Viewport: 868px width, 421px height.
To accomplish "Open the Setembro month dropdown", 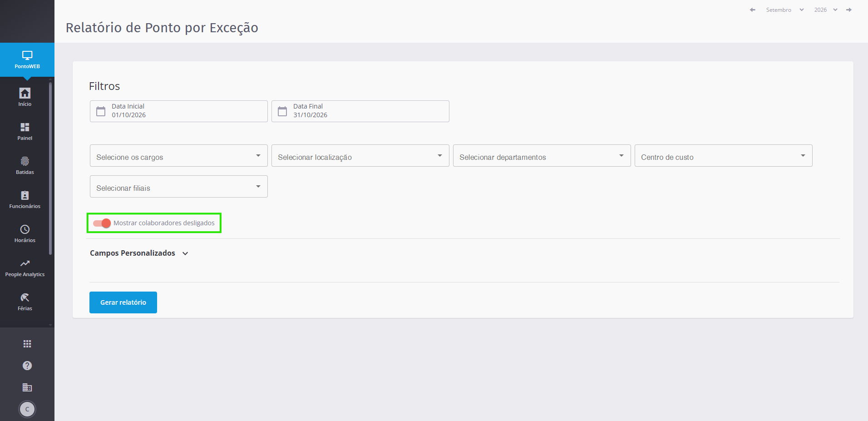I will (784, 10).
